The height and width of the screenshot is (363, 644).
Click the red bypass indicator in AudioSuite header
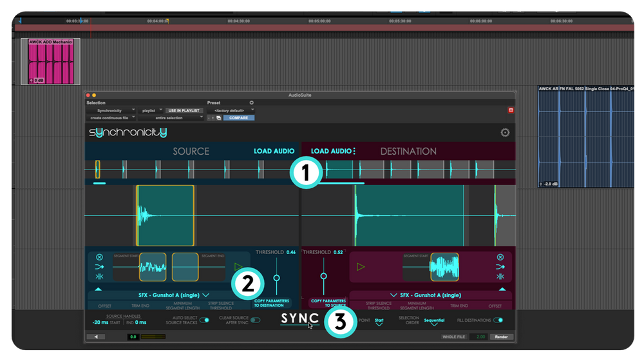(x=511, y=110)
